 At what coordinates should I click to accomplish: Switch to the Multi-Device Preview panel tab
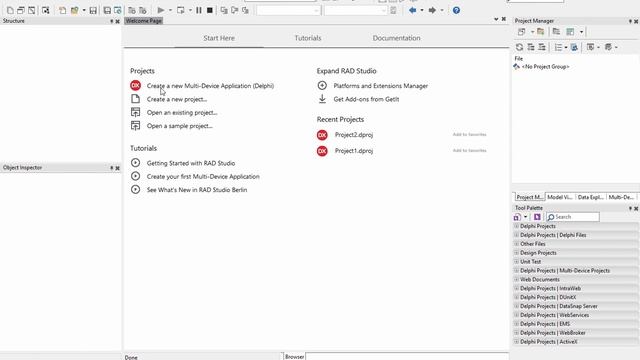click(x=621, y=197)
